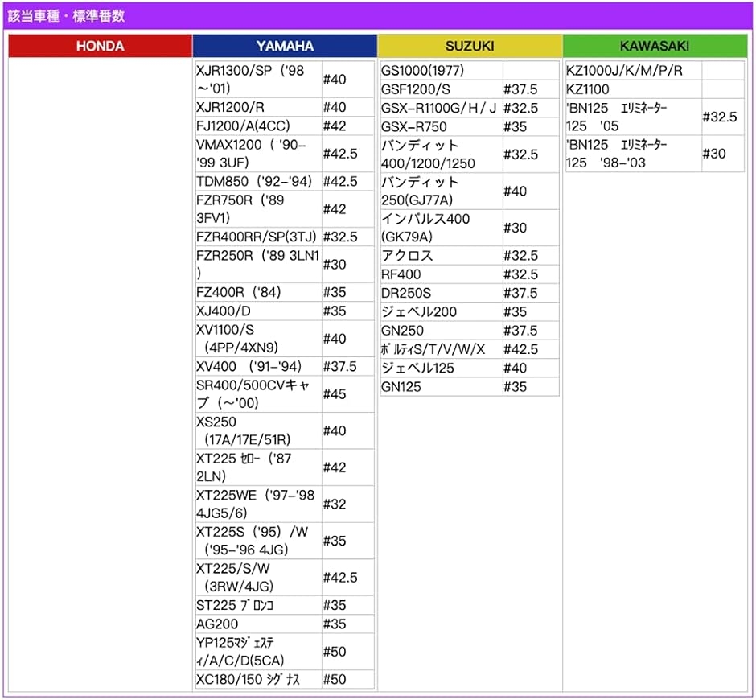Select the バンディット 400/1200/1250 cell

click(442, 154)
